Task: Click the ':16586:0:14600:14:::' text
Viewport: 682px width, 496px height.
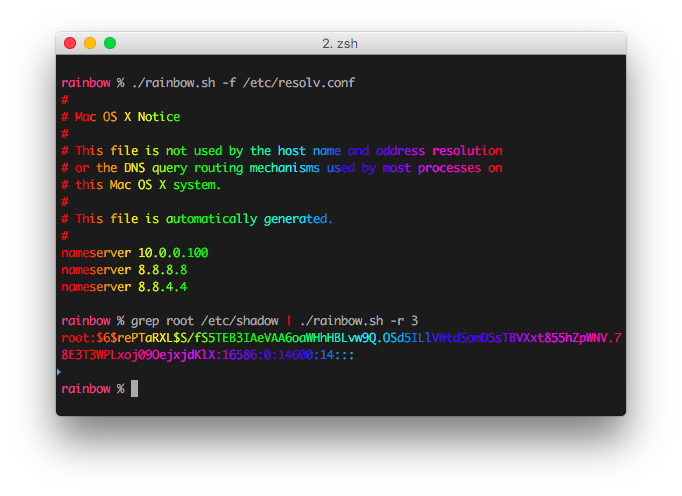Action: 284,355
